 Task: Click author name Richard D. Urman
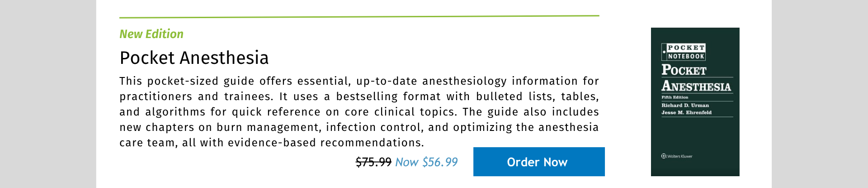click(685, 105)
